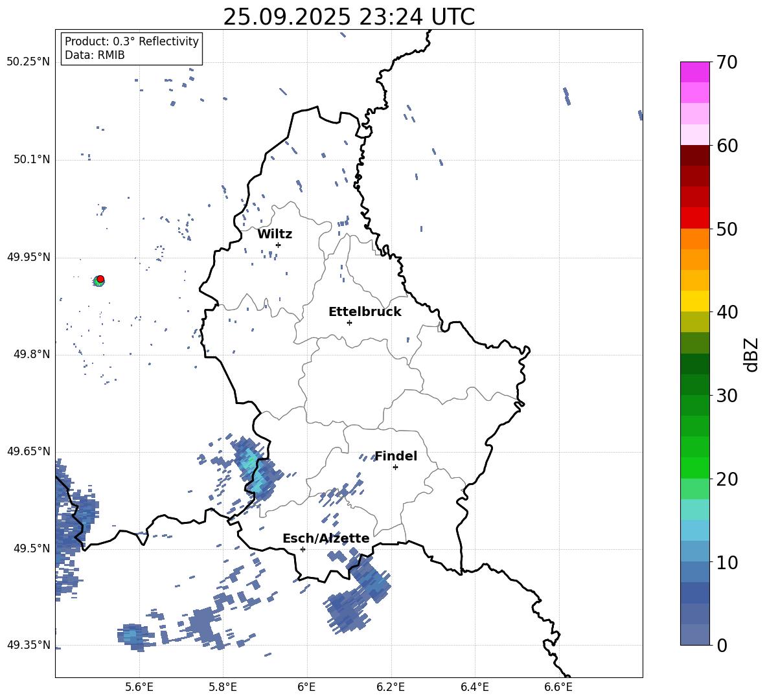Click the 50 tick on colorbar

coord(727,229)
